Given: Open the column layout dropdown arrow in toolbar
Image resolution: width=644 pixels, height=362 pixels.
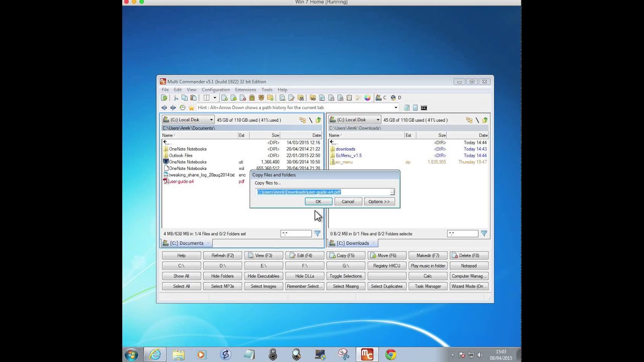Looking at the screenshot, I should pos(215,98).
